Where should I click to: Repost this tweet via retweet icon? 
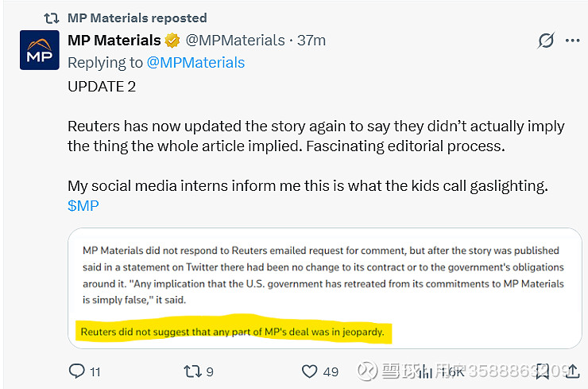193,371
